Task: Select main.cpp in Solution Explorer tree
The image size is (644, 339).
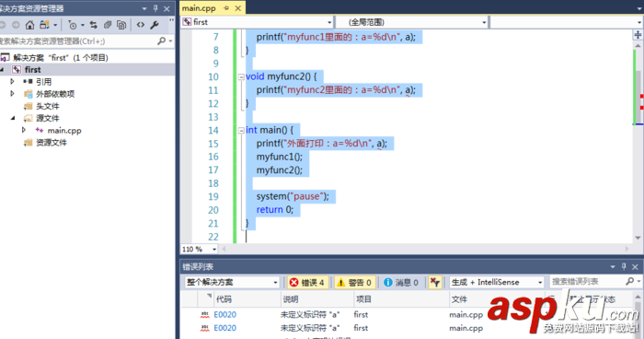Action: pyautogui.click(x=64, y=131)
